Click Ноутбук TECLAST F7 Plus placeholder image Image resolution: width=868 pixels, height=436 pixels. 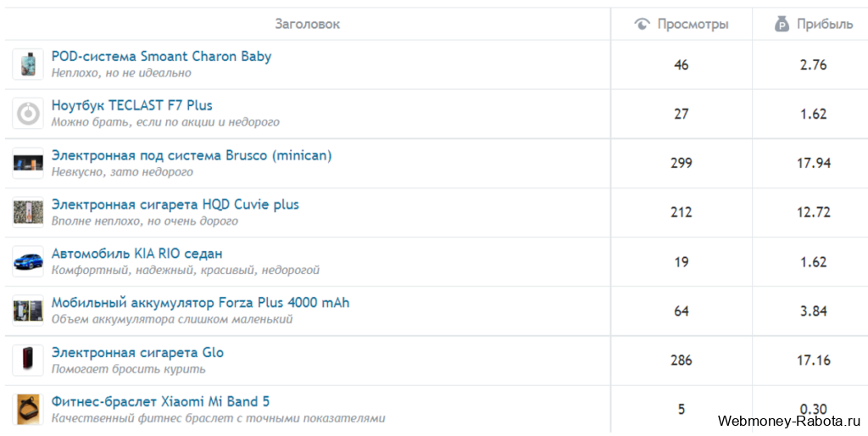click(28, 114)
